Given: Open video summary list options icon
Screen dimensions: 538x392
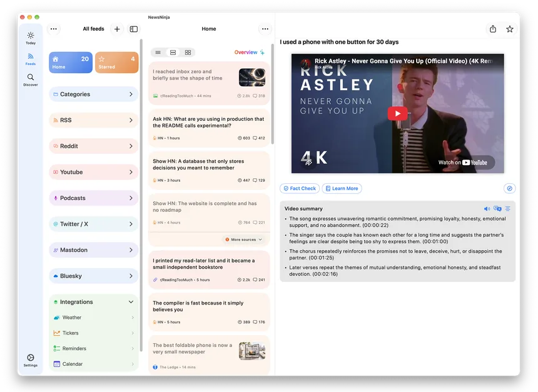Looking at the screenshot, I should pyautogui.click(x=508, y=209).
